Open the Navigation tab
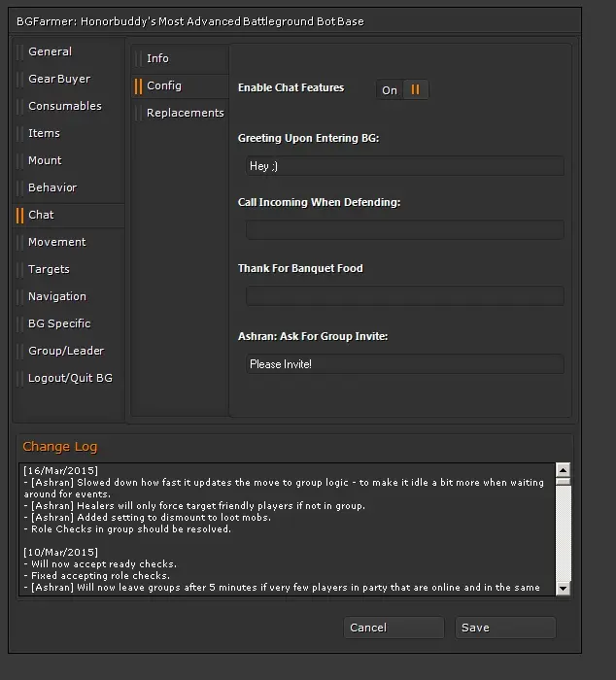 point(69,296)
